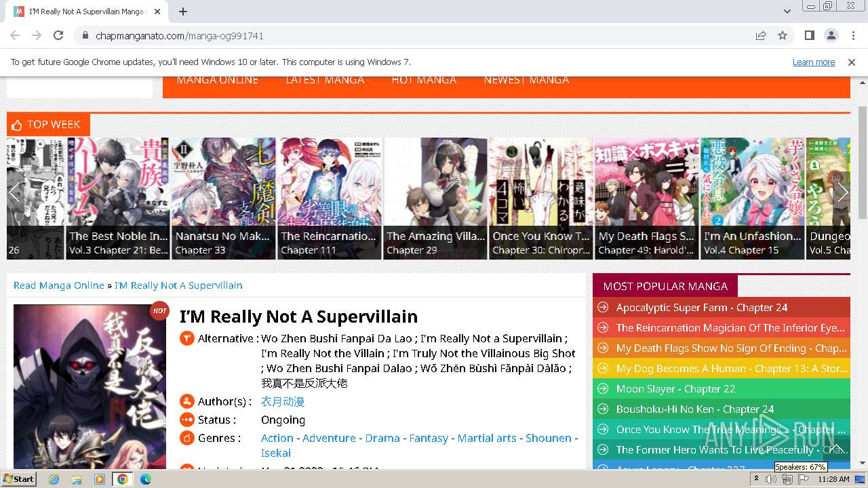
Task: Open the share page icon in address bar
Action: point(761,35)
